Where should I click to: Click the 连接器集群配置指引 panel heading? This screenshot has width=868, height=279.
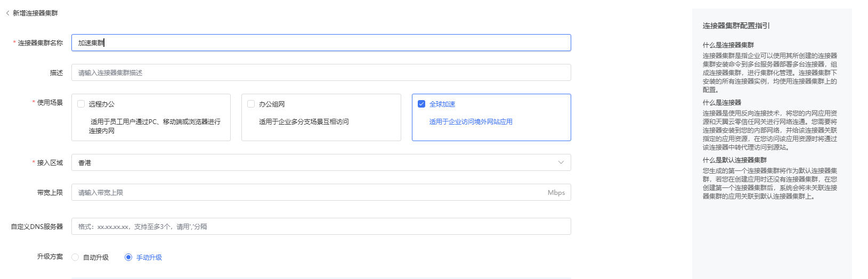736,26
